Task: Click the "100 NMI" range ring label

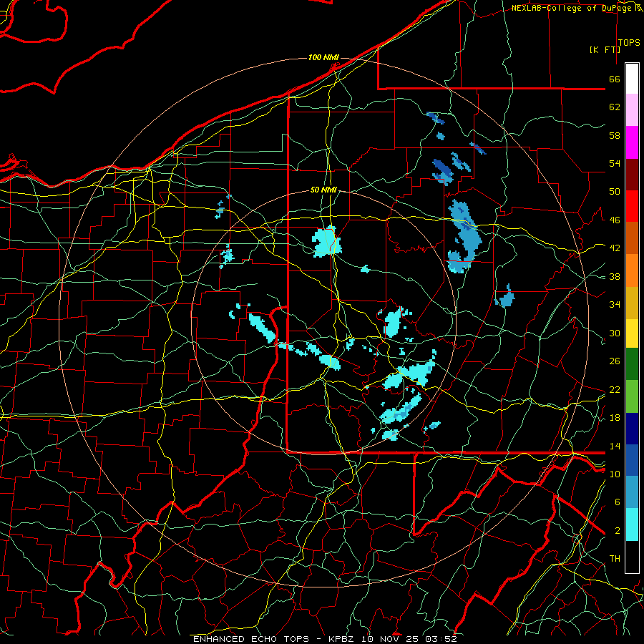Action: click(x=323, y=57)
